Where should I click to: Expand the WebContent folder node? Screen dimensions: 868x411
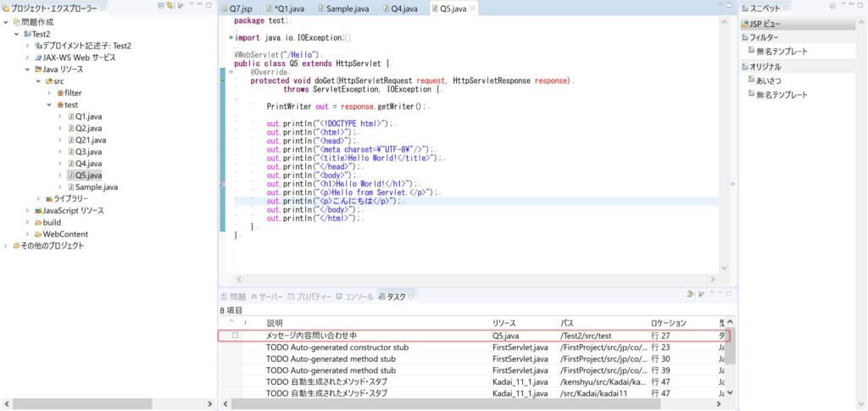(x=27, y=234)
